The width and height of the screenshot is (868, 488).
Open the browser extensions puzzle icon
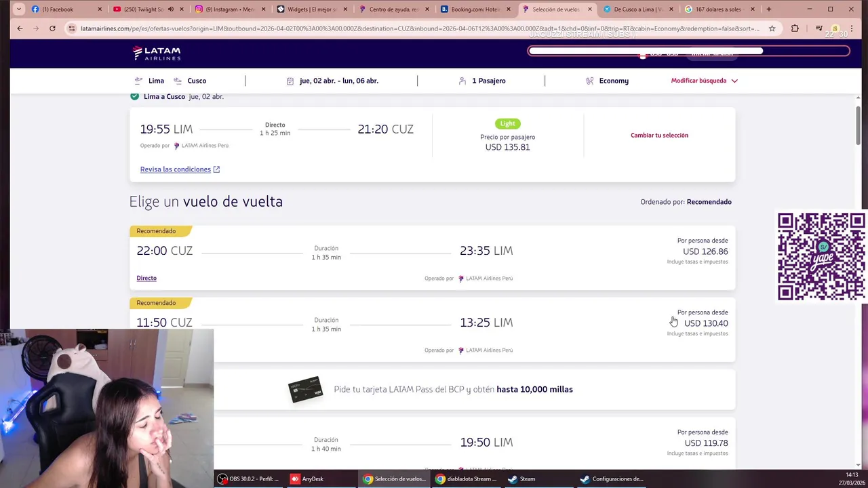(x=795, y=28)
